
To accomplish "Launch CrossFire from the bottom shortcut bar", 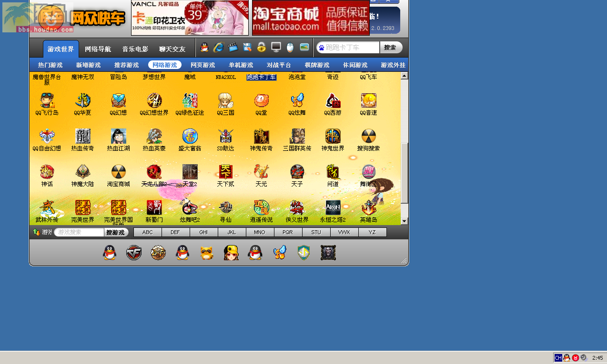I will point(134,253).
